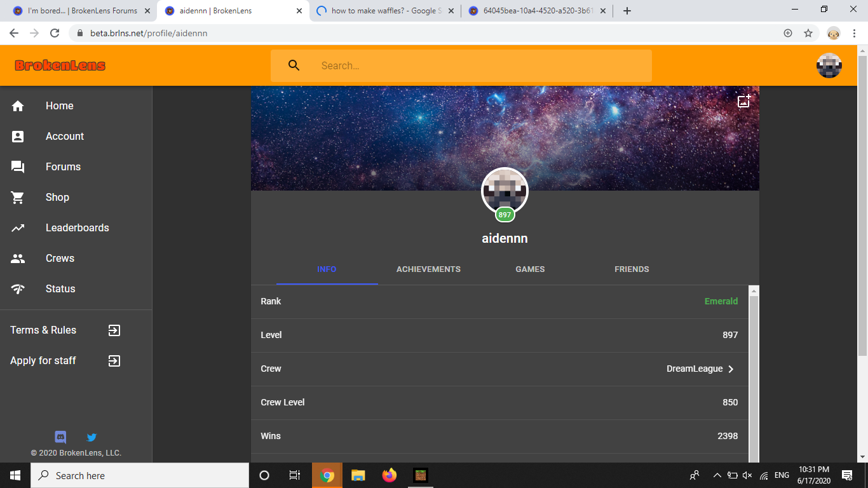Select the Account icon in sidebar
Viewport: 868px width, 488px height.
click(18, 137)
